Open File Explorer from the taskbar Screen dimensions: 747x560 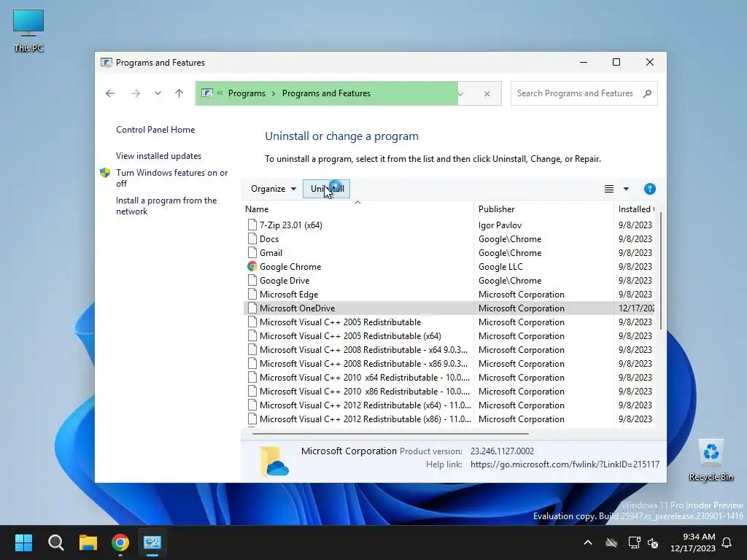click(x=88, y=542)
